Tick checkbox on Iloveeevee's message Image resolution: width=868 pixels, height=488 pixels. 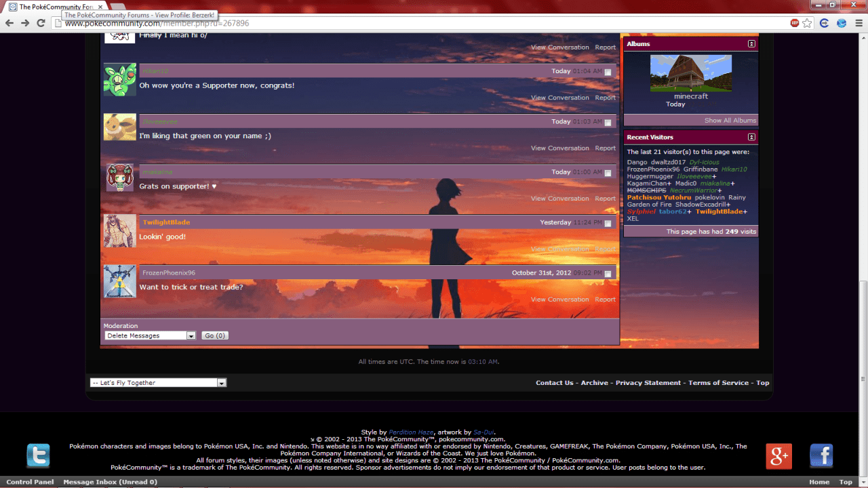pos(608,123)
